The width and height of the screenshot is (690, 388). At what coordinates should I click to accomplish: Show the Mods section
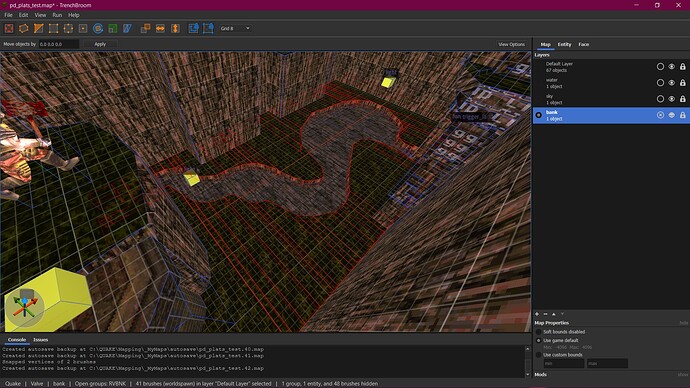tap(683, 375)
